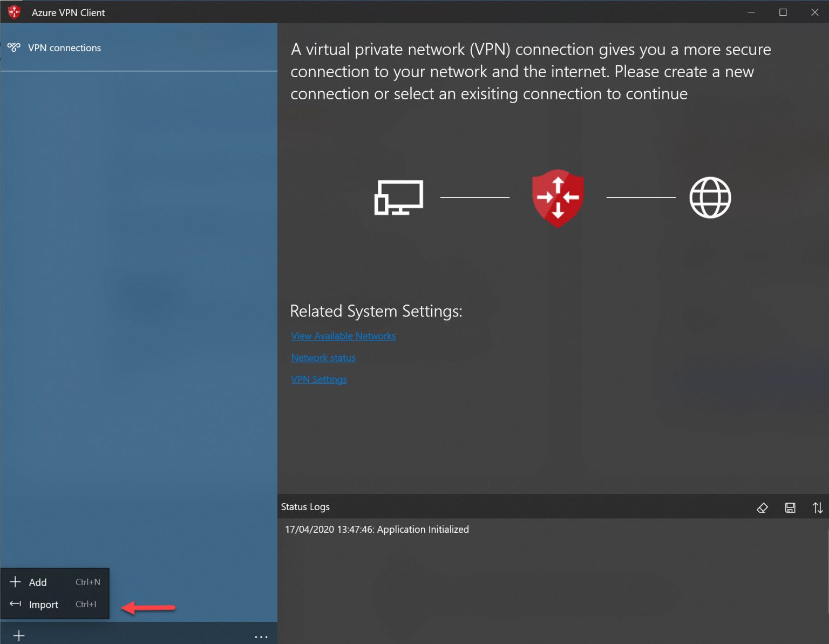Viewport: 829px width, 644px height.
Task: Select the Application Initialized log entry
Action: point(376,529)
